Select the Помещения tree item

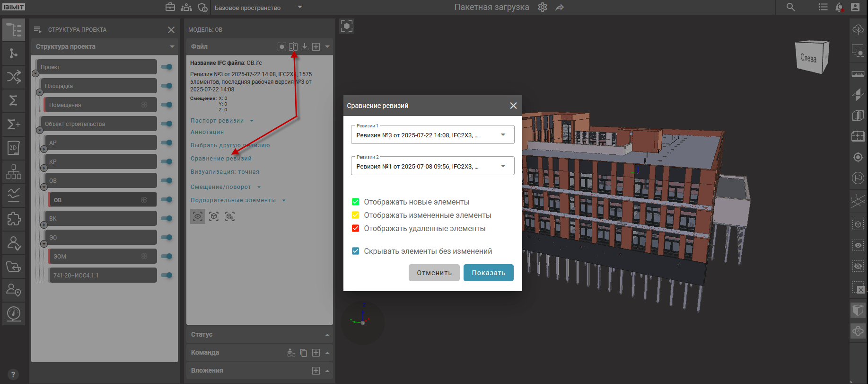click(x=100, y=105)
